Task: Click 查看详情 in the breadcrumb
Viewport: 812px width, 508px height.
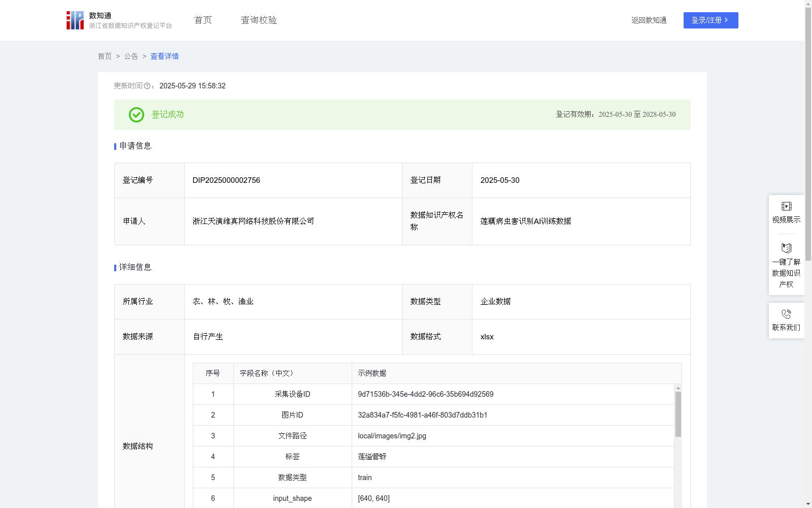Action: tap(164, 56)
